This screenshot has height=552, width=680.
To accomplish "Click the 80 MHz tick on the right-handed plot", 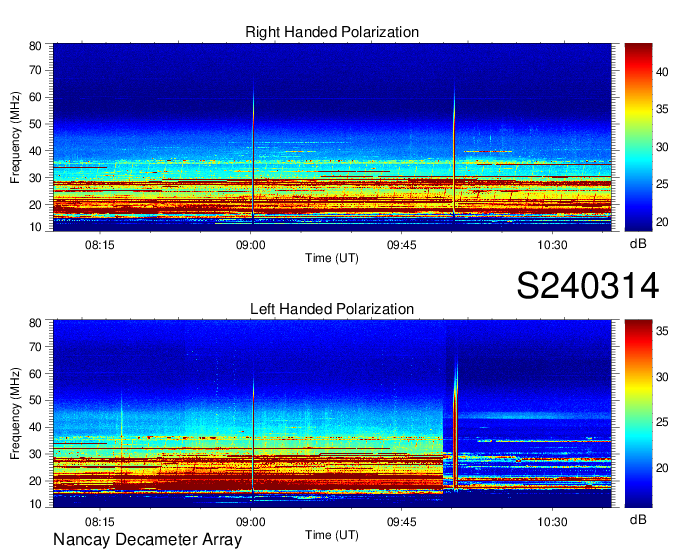I will [x=36, y=46].
